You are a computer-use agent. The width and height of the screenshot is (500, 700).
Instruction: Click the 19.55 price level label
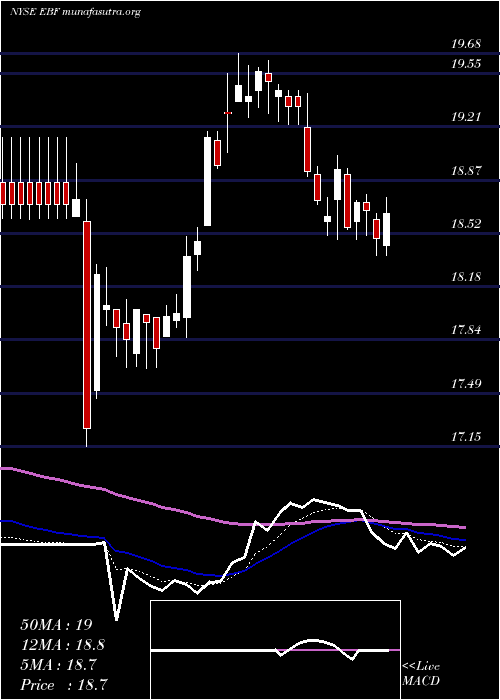click(466, 64)
